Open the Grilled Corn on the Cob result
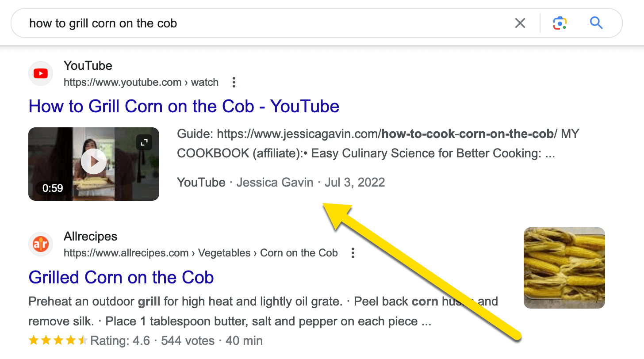Image resolution: width=644 pixels, height=359 pixels. (x=121, y=278)
